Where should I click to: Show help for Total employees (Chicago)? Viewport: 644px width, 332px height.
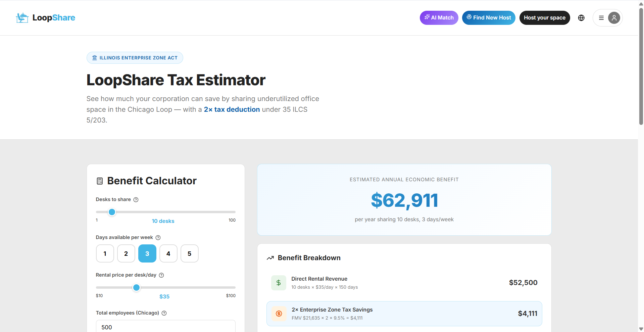click(164, 313)
